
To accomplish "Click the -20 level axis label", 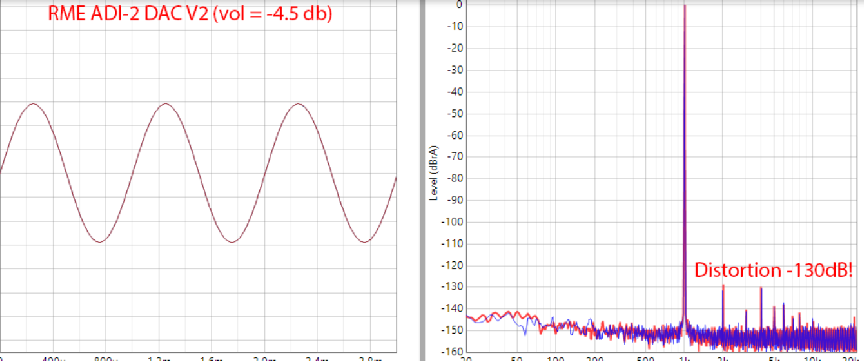I will (455, 49).
